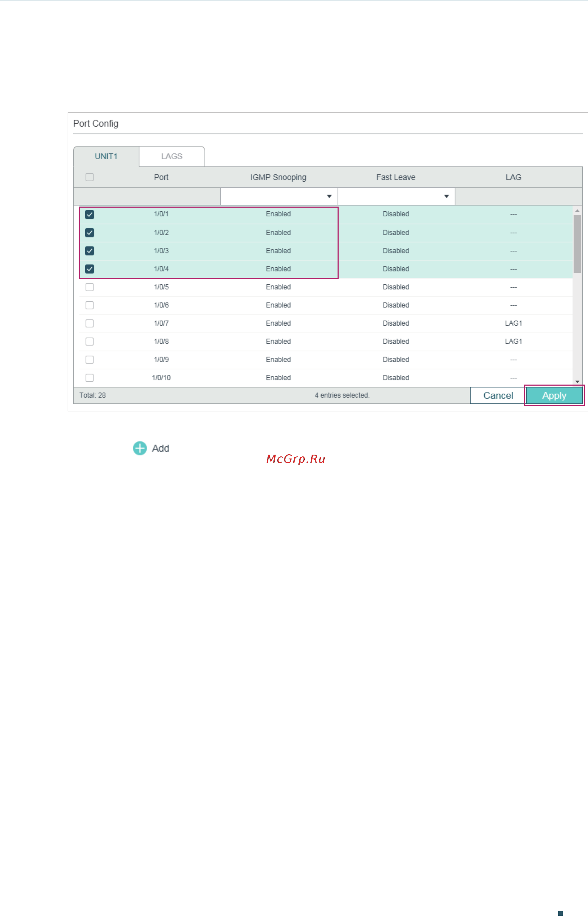Click LAG1 value in row 1/0/7
This screenshot has height=917, width=588.
tap(514, 323)
